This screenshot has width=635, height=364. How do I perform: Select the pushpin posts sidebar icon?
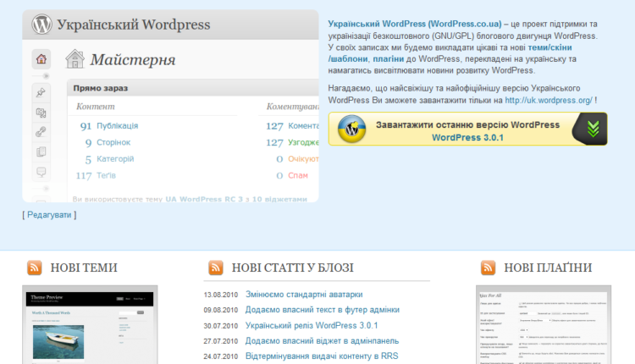click(41, 92)
